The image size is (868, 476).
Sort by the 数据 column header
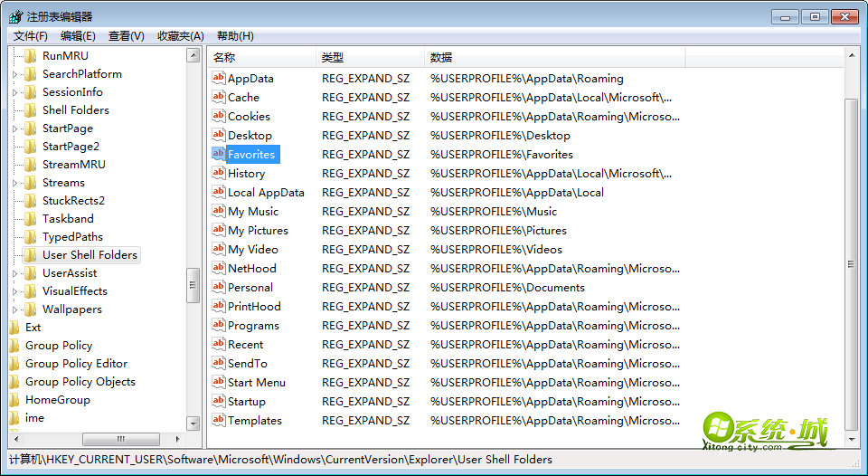(x=555, y=58)
